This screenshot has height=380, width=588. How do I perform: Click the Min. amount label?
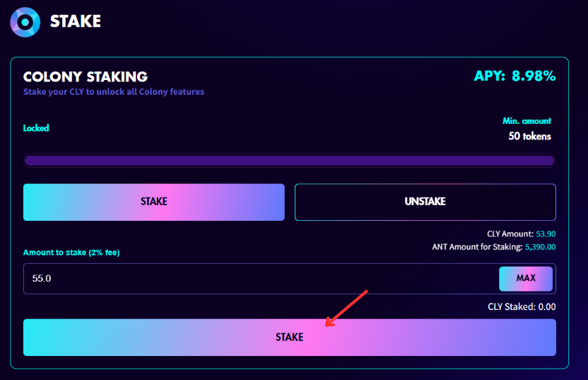coord(527,121)
